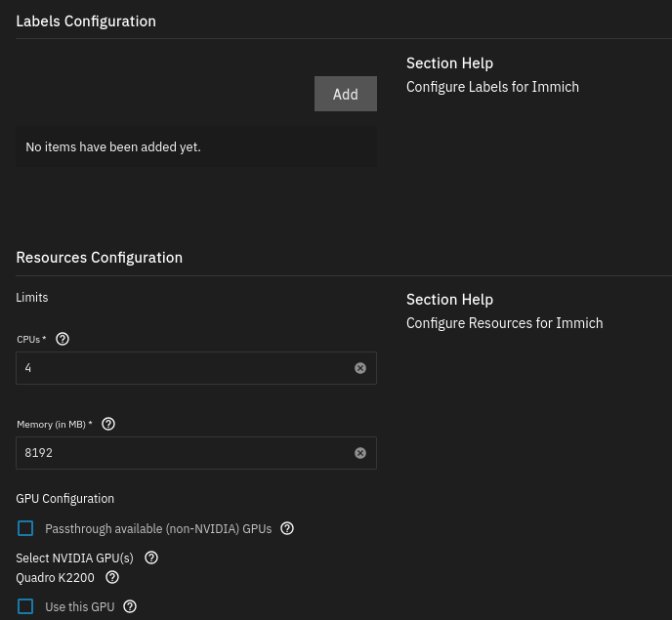Click the Passthrough available GPUs label text
Viewport: 672px width, 620px height.
point(158,528)
